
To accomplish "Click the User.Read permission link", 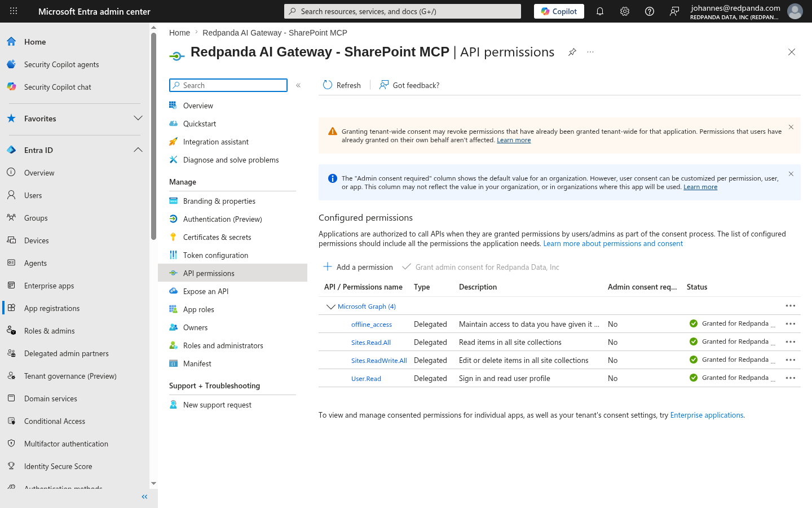I will (366, 379).
